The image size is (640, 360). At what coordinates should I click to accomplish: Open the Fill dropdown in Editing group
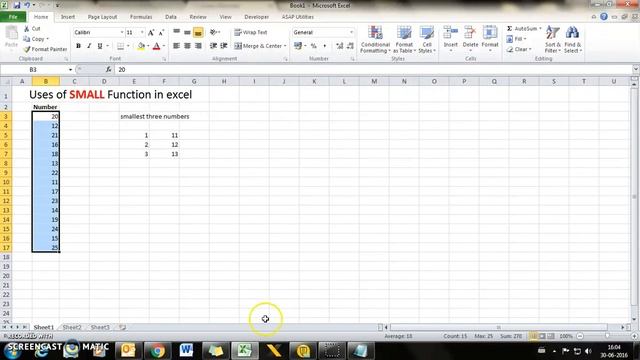pos(516,39)
